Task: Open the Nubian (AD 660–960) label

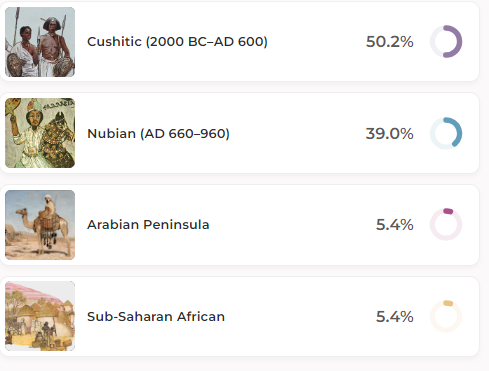Action: (x=158, y=134)
